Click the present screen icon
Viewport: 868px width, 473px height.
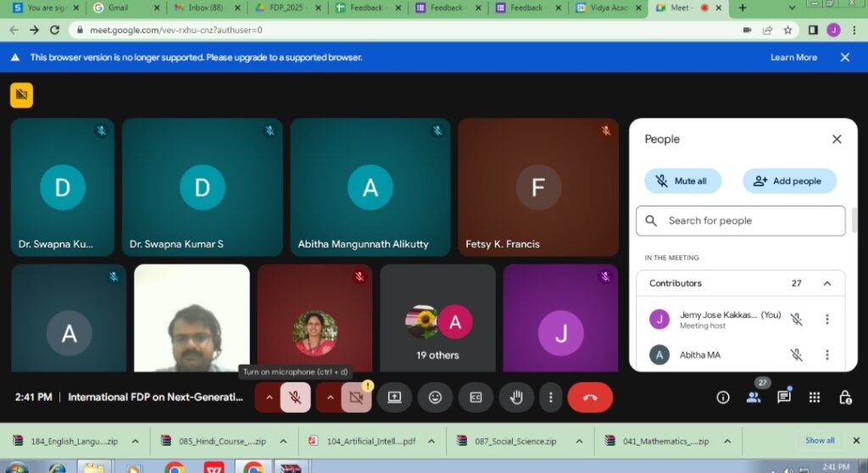pyautogui.click(x=394, y=397)
